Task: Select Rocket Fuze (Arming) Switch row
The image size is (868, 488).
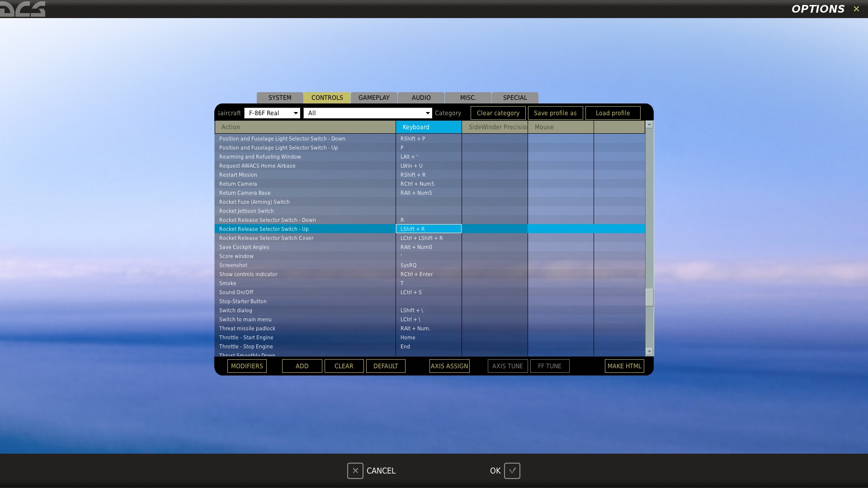Action: 430,202
